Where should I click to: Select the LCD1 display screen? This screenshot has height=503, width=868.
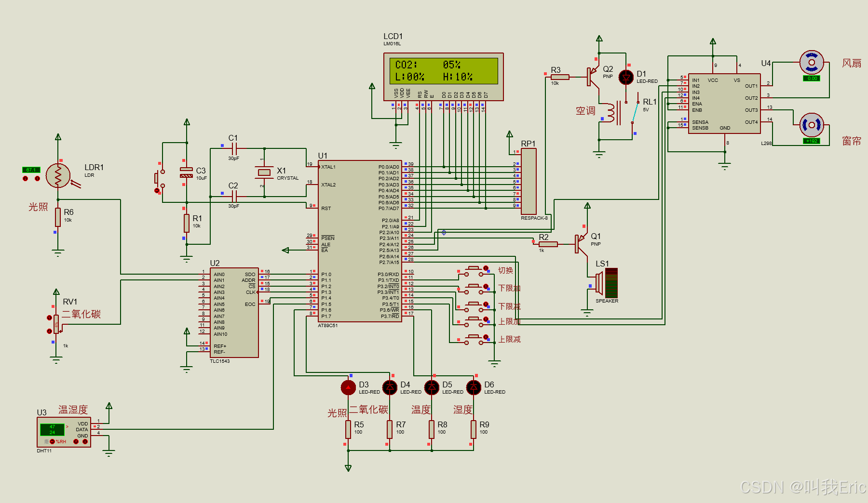point(444,71)
